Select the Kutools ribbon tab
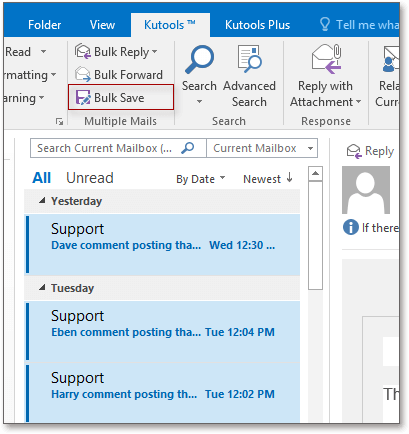Screen dimensions: 409x434 (170, 25)
